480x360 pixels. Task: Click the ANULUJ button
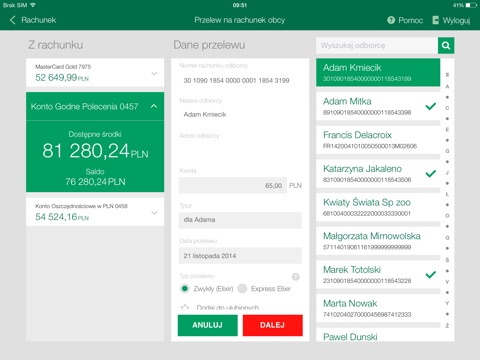(208, 325)
